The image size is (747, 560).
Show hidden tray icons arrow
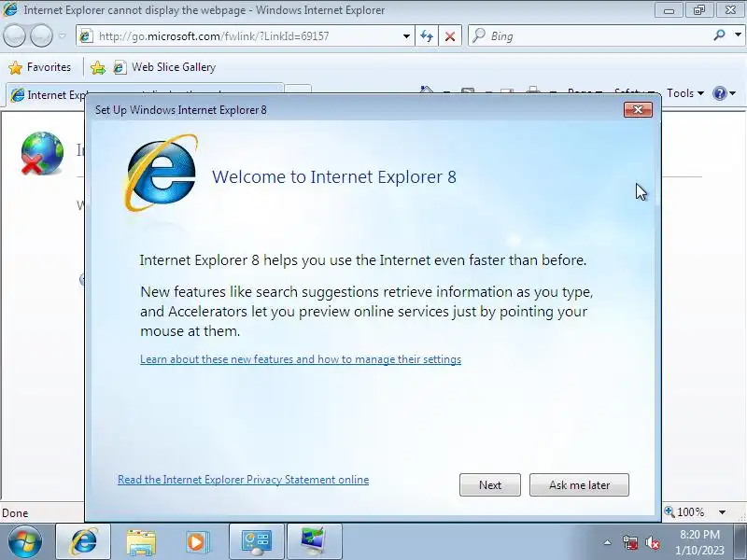(x=608, y=542)
